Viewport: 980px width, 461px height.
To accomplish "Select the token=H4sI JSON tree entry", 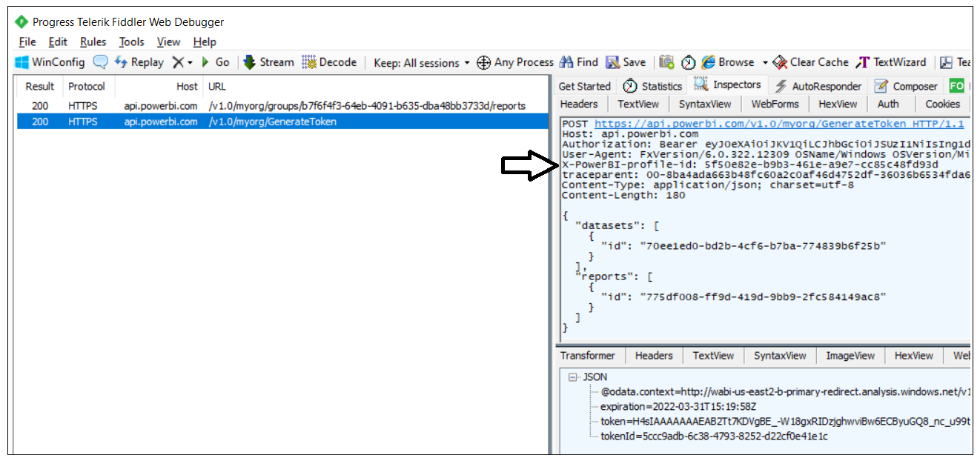I will 786,422.
